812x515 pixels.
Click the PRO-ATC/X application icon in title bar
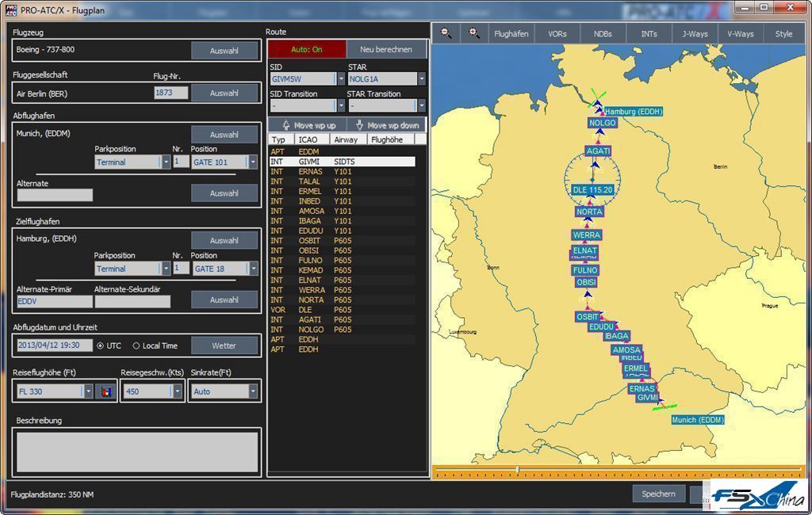10,10
